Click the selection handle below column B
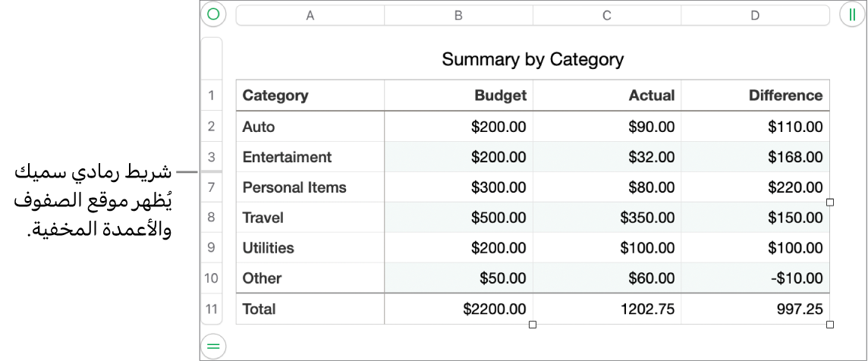Image resolution: width=868 pixels, height=361 pixels. click(533, 325)
